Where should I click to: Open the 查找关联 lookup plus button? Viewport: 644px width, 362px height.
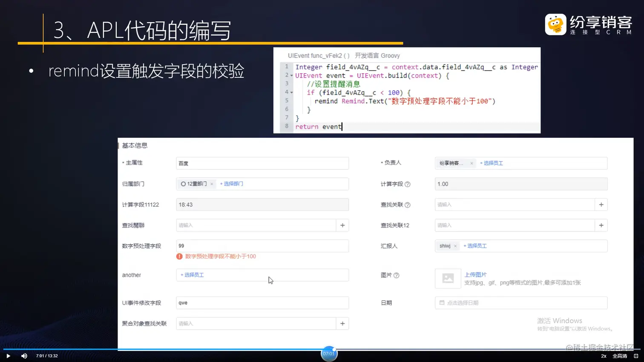(x=601, y=205)
